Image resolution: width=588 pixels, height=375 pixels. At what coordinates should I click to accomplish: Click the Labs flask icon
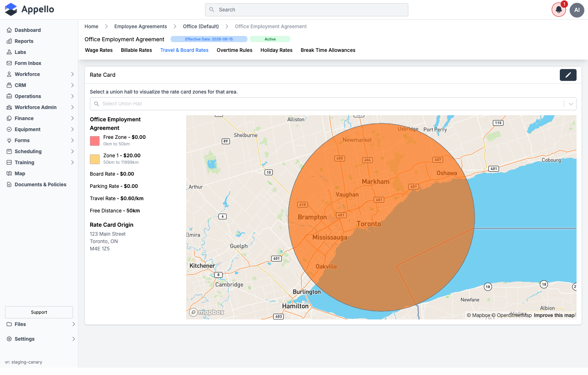(9, 52)
